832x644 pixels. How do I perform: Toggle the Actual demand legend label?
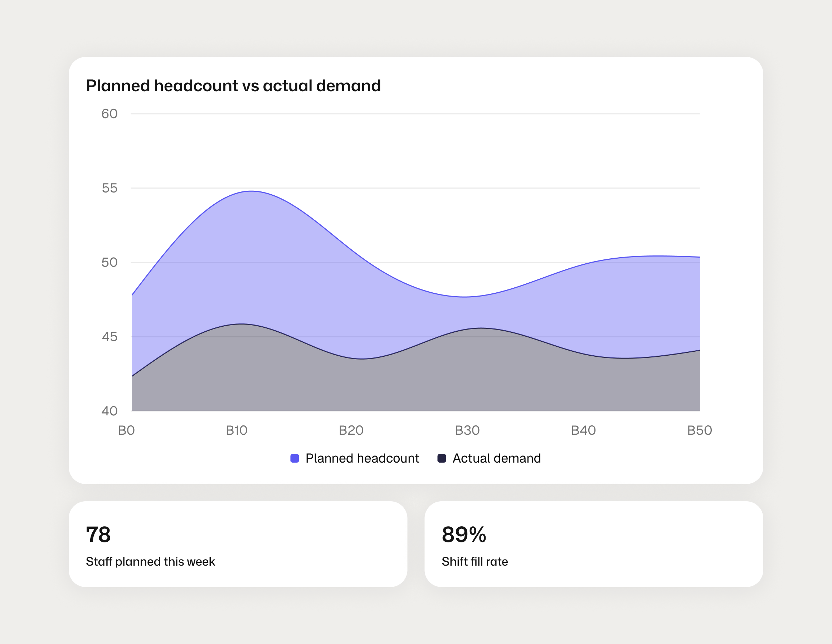point(496,458)
